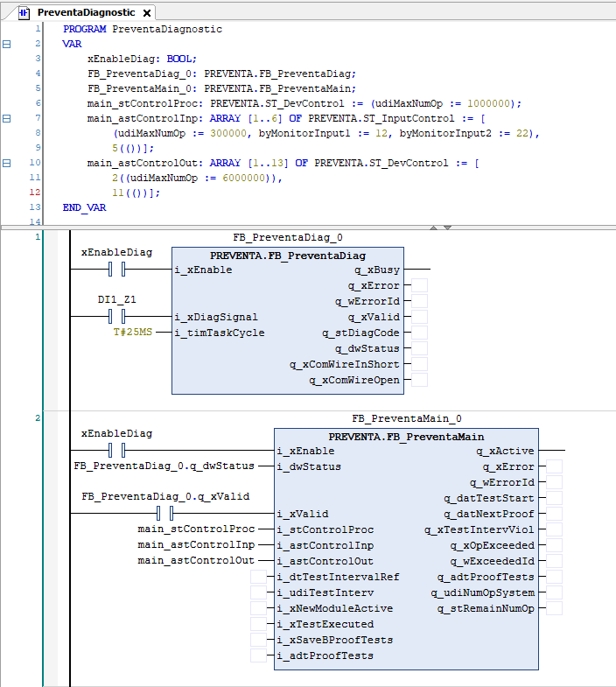Click the FB_PreventaDiag_0 instance name
This screenshot has width=616, height=687.
tap(288, 237)
